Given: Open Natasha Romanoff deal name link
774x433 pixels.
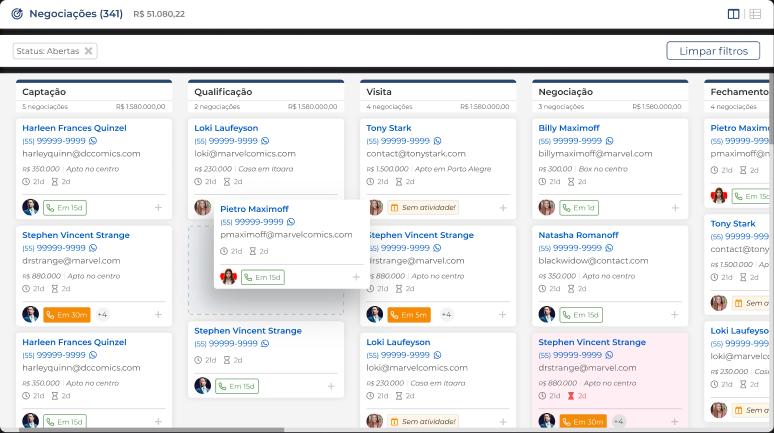Looking at the screenshot, I should [x=578, y=235].
